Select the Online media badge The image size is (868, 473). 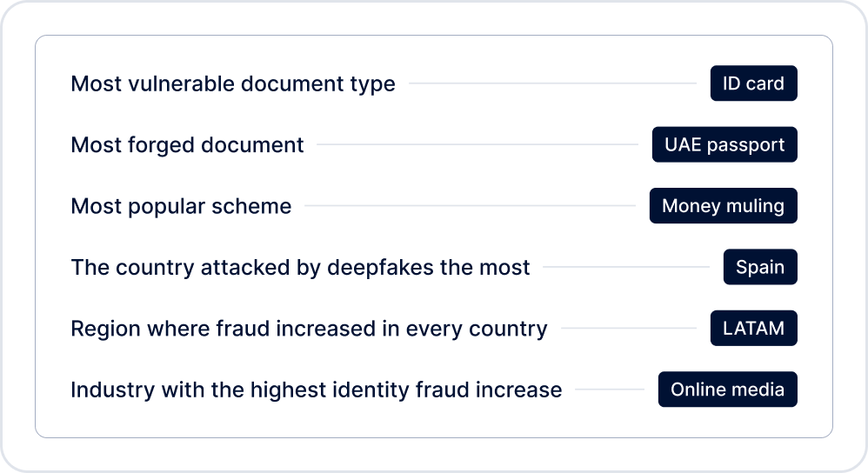pyautogui.click(x=727, y=390)
